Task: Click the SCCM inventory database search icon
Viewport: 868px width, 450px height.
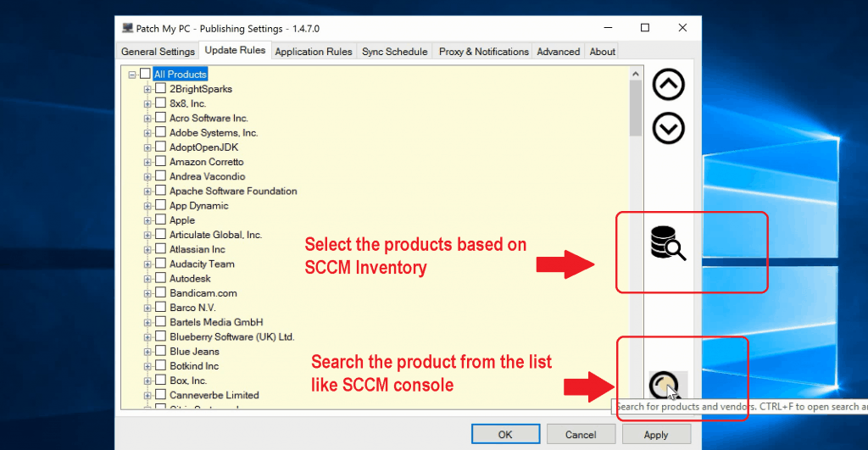Action: 668,243
